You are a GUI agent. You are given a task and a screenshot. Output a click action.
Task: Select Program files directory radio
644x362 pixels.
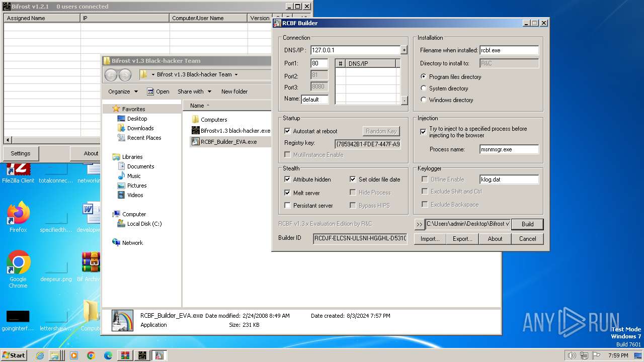[x=424, y=77]
